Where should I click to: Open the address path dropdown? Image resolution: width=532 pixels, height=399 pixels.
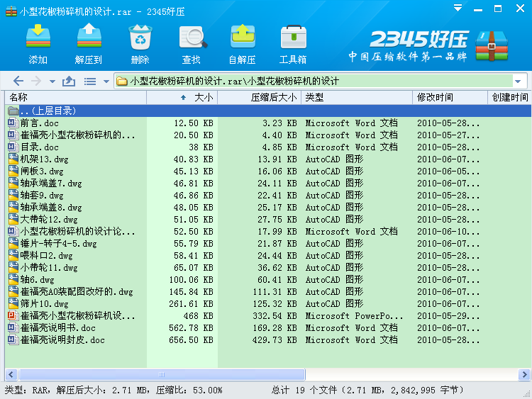tap(518, 82)
